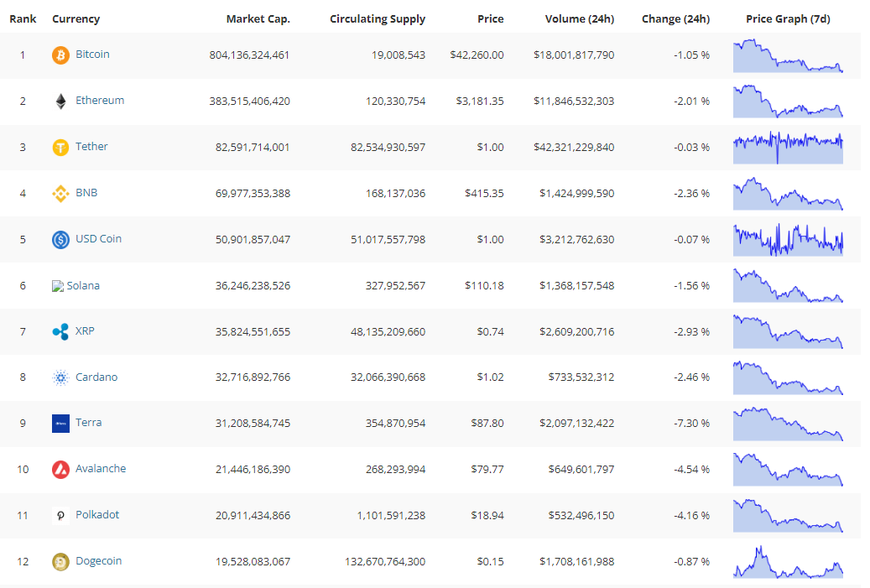
Task: Click the BNB logo icon
Action: pyautogui.click(x=60, y=193)
